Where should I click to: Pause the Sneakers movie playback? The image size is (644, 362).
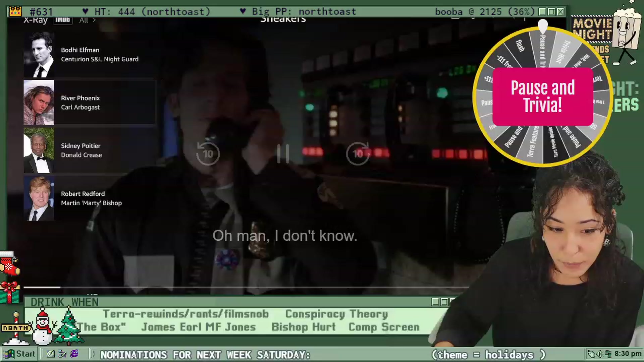tap(283, 154)
